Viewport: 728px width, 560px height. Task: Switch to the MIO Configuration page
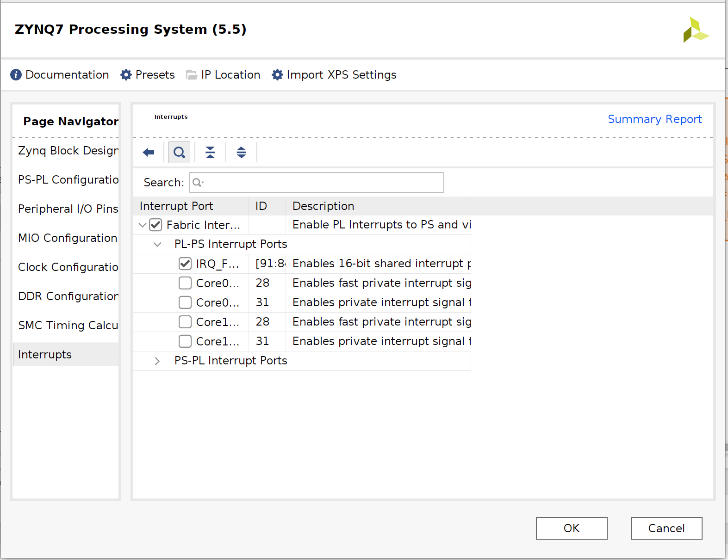(x=68, y=238)
